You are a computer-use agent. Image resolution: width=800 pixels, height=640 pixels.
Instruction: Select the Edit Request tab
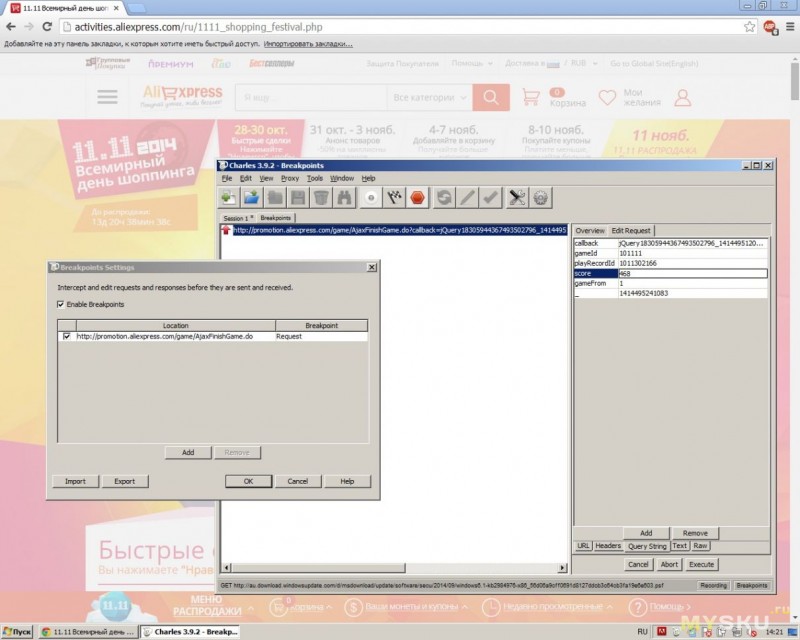631,231
